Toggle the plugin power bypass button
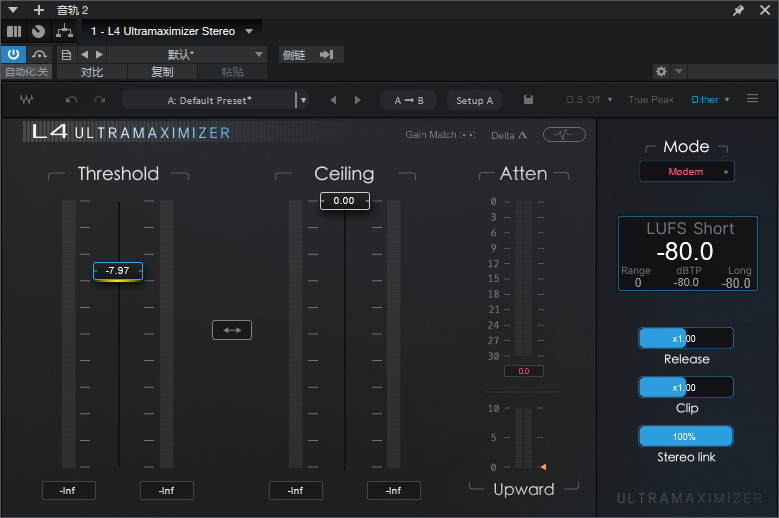 point(13,54)
